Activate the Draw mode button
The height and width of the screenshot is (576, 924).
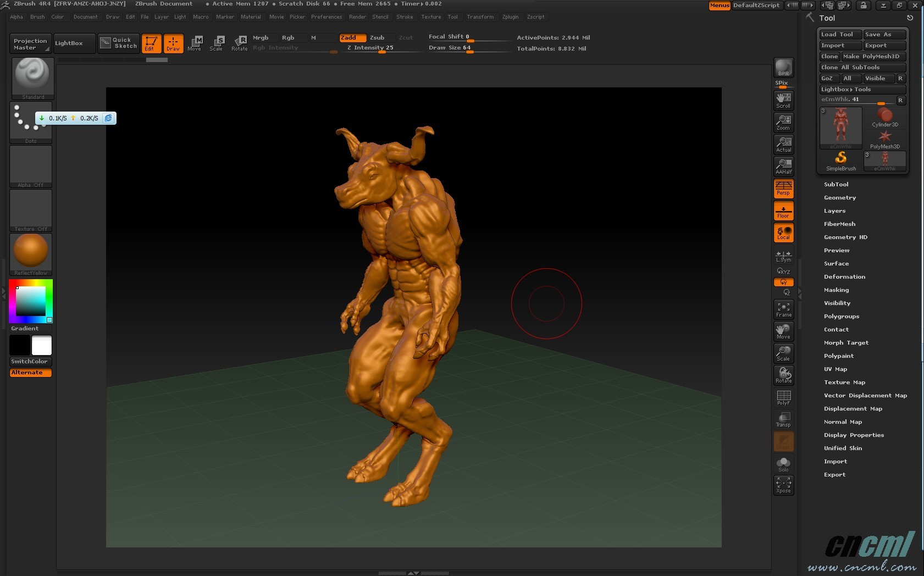(174, 43)
